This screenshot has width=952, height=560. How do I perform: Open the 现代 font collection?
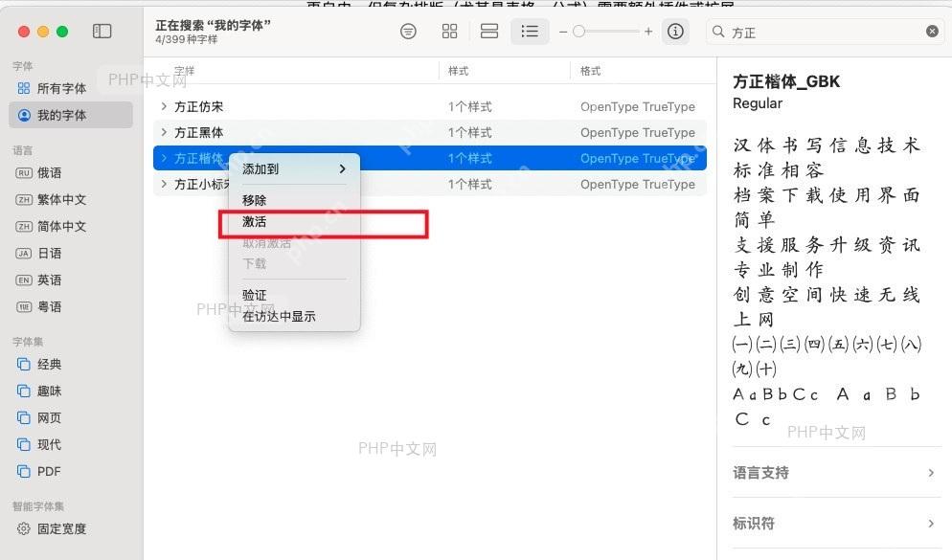click(x=39, y=444)
